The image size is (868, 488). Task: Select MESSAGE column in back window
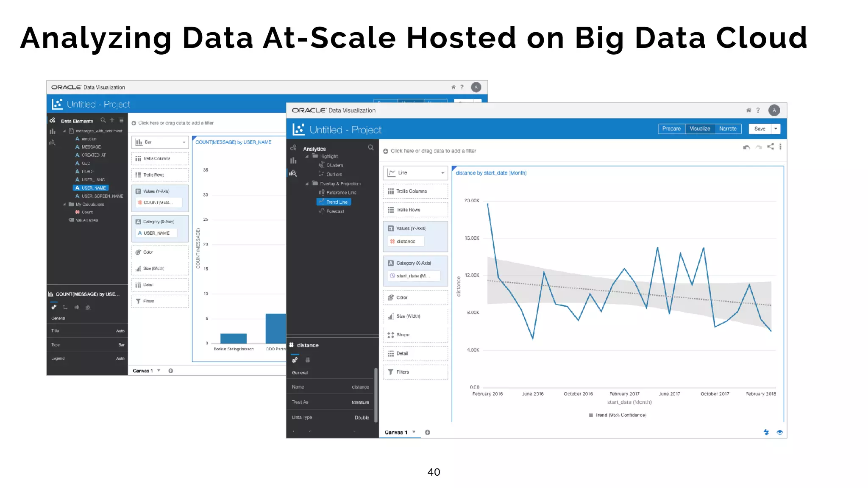[x=88, y=147]
